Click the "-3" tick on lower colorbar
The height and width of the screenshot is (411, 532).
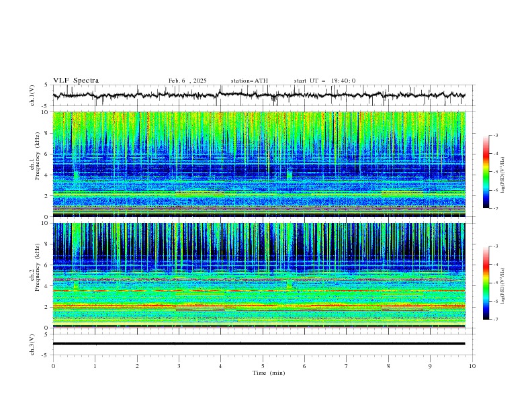[495, 246]
